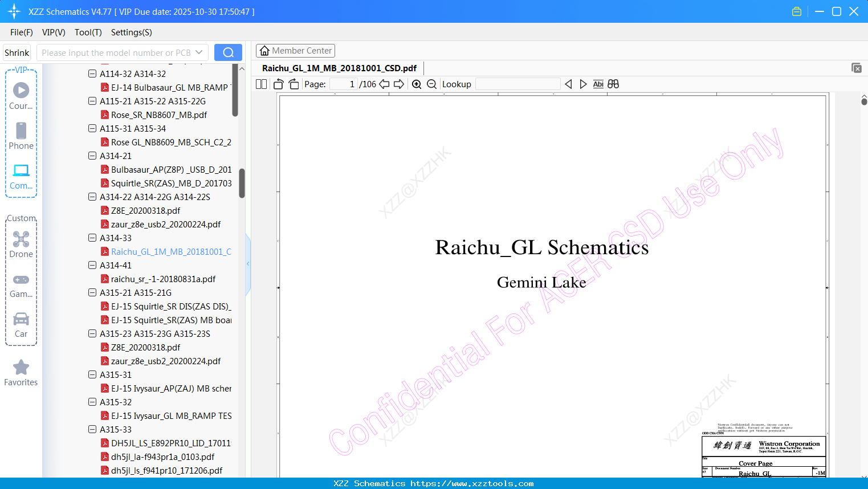Zoom in on the schematic
Image resolution: width=868 pixels, height=489 pixels.
pos(417,84)
